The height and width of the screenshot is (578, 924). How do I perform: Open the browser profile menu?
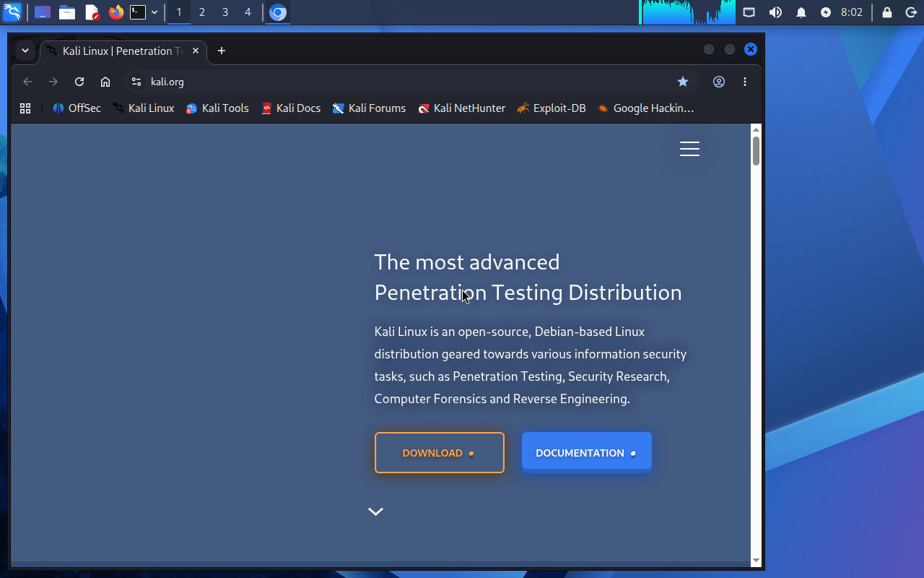click(x=719, y=82)
